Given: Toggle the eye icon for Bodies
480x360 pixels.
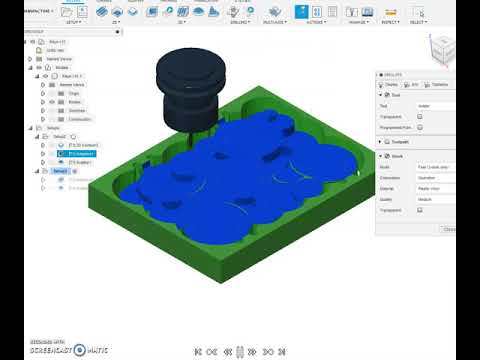Looking at the screenshot, I should point(52,102).
